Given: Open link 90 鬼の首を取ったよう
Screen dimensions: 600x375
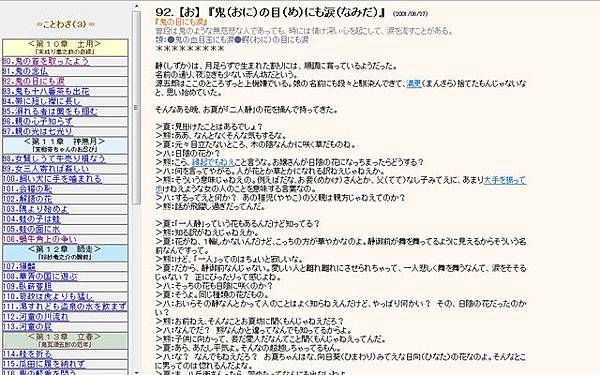Looking at the screenshot, I should click(x=46, y=61).
